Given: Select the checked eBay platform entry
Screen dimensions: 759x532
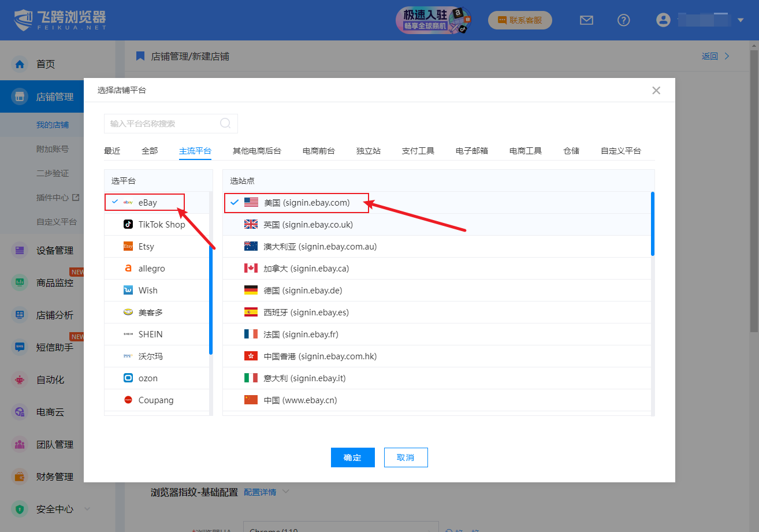Looking at the screenshot, I should tap(147, 202).
